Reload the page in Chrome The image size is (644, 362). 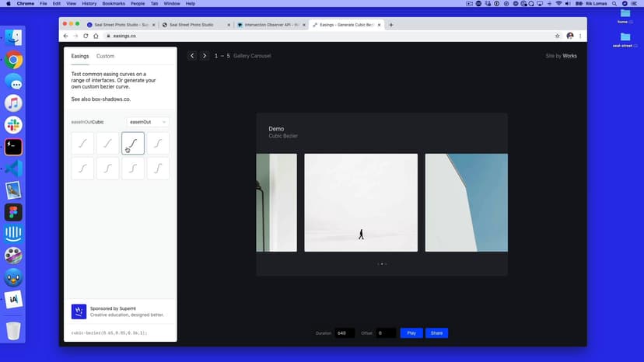[x=85, y=36]
